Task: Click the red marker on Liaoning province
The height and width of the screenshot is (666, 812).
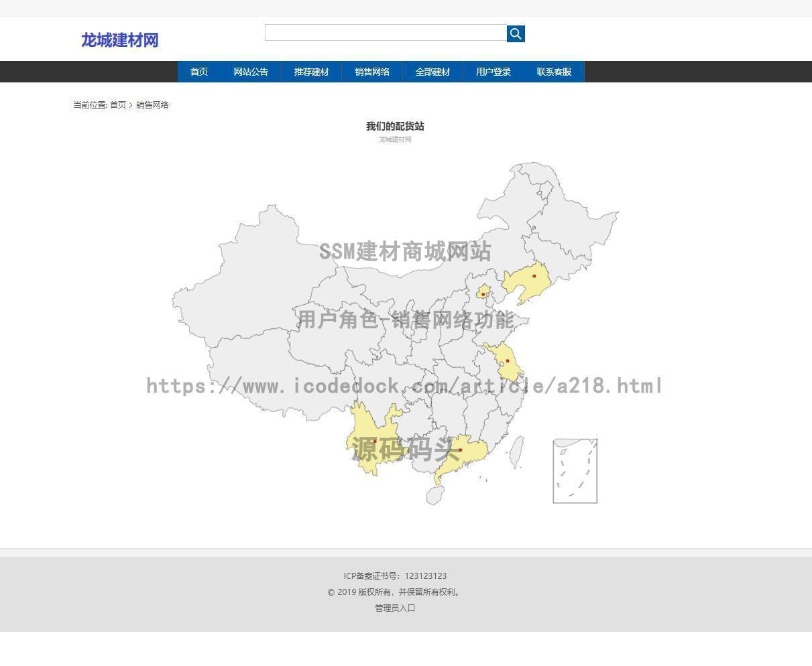Action: (534, 275)
